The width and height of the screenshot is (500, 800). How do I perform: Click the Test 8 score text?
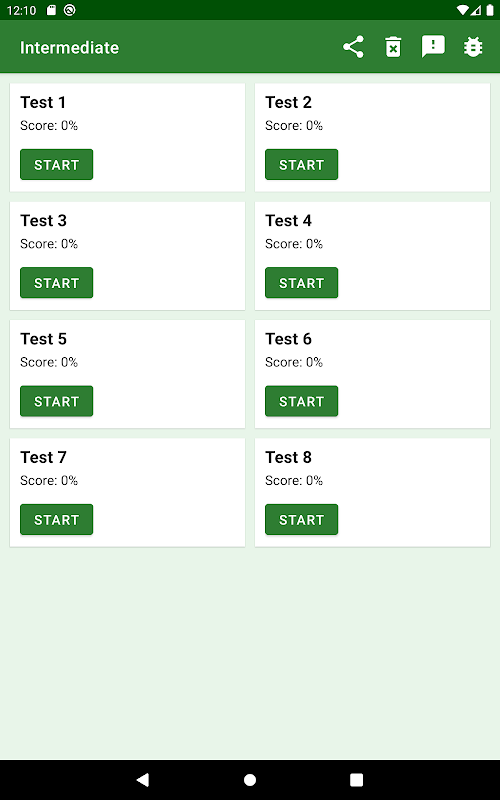pyautogui.click(x=294, y=480)
